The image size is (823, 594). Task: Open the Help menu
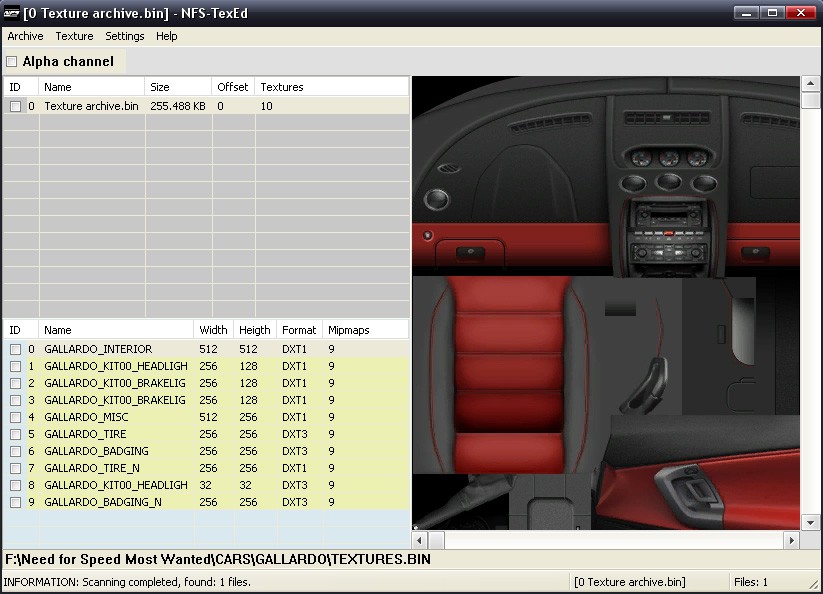166,36
